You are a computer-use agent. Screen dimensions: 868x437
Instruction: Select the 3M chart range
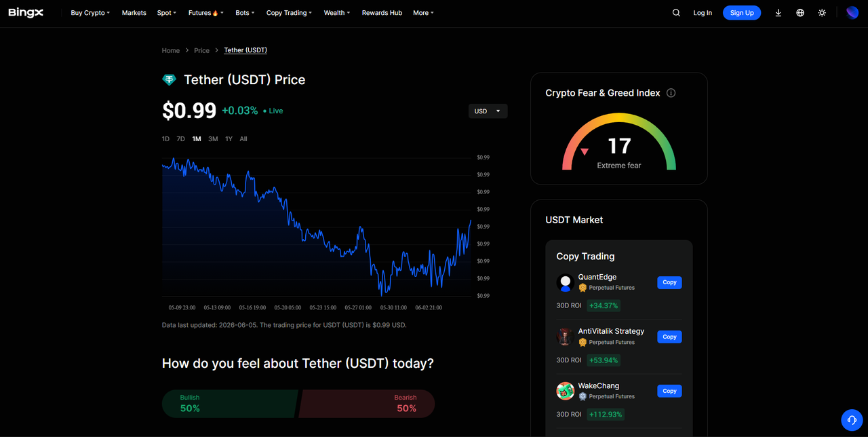pyautogui.click(x=213, y=139)
